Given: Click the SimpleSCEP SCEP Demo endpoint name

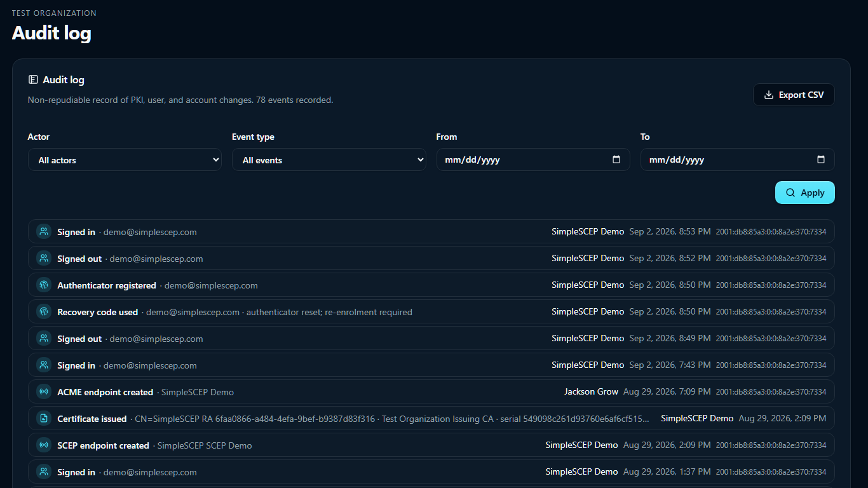Looking at the screenshot, I should coord(205,445).
